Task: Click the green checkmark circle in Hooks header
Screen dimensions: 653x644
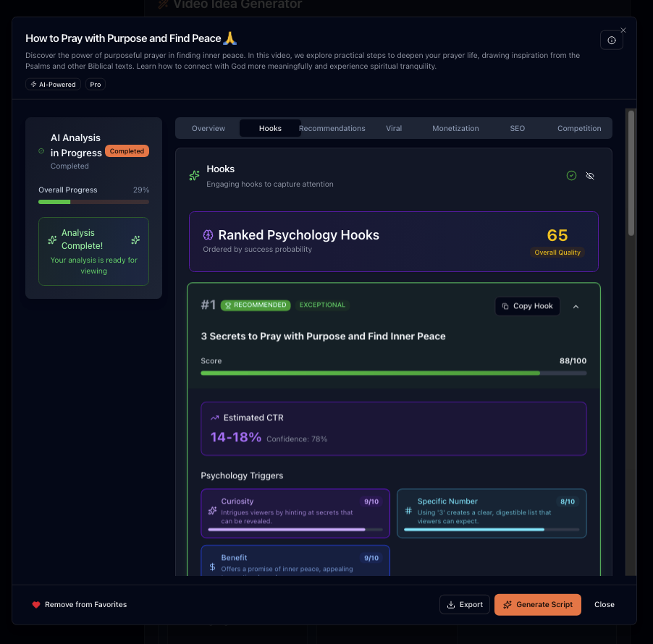Action: tap(571, 175)
